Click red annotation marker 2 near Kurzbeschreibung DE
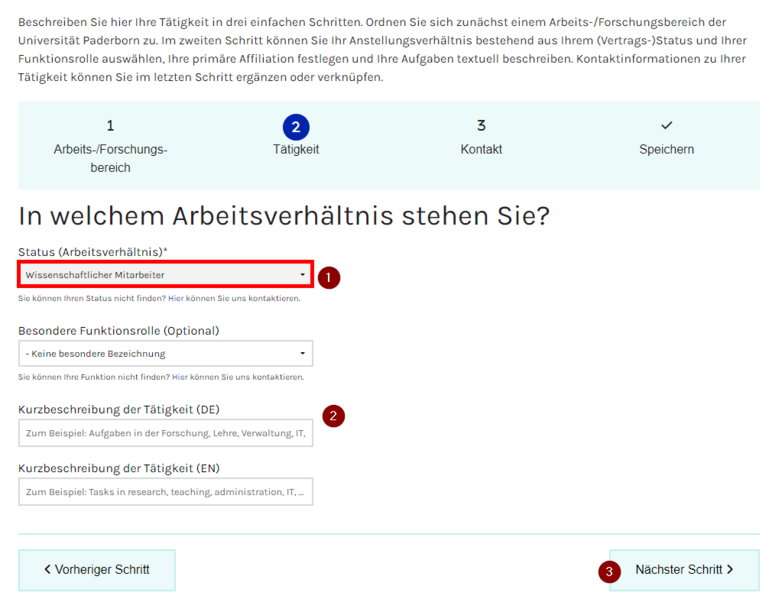769x599 pixels. [334, 415]
